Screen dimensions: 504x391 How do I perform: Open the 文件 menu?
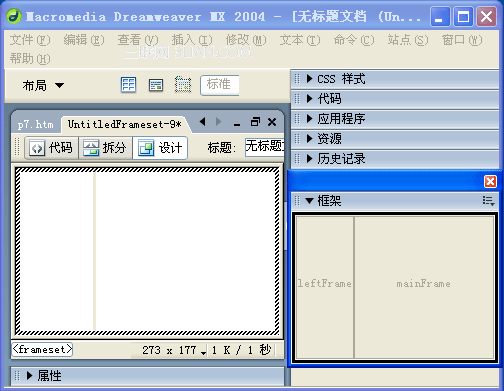coord(30,40)
